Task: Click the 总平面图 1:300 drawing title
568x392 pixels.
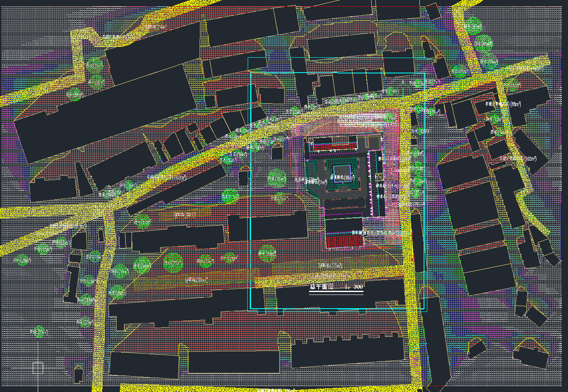Action: [x=336, y=287]
